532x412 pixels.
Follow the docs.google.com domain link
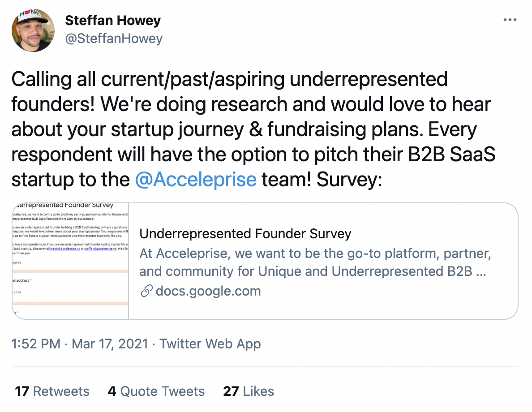click(x=208, y=292)
